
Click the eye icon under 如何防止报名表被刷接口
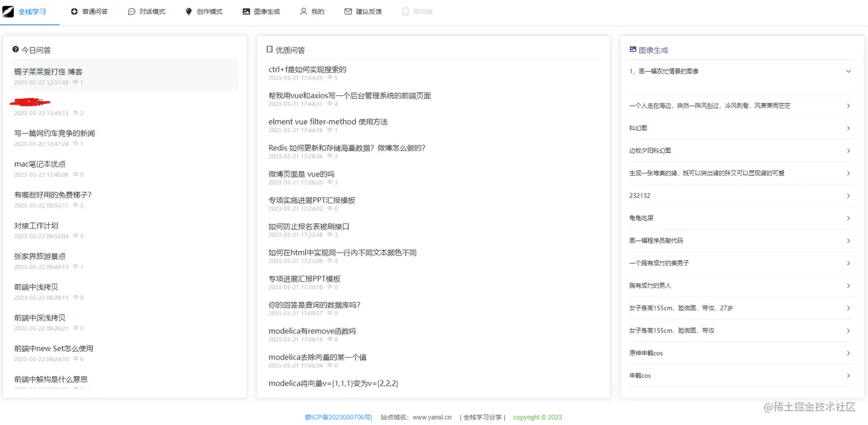(330, 234)
